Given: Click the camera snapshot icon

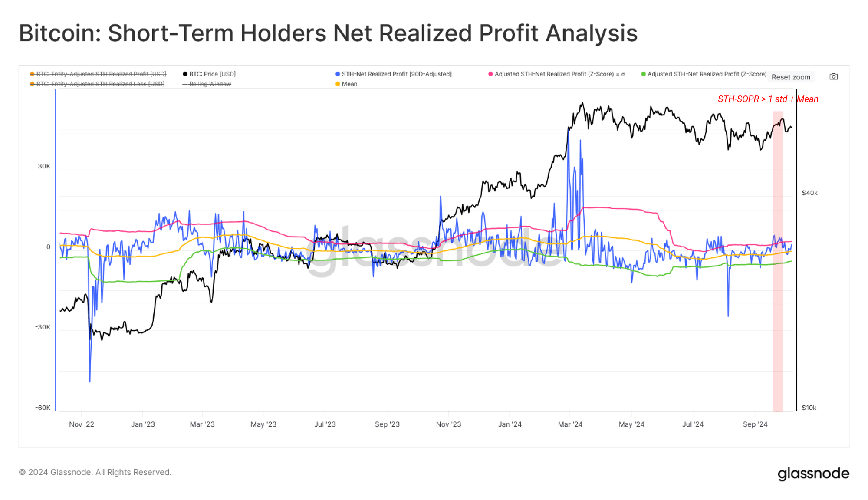Looking at the screenshot, I should 834,76.
